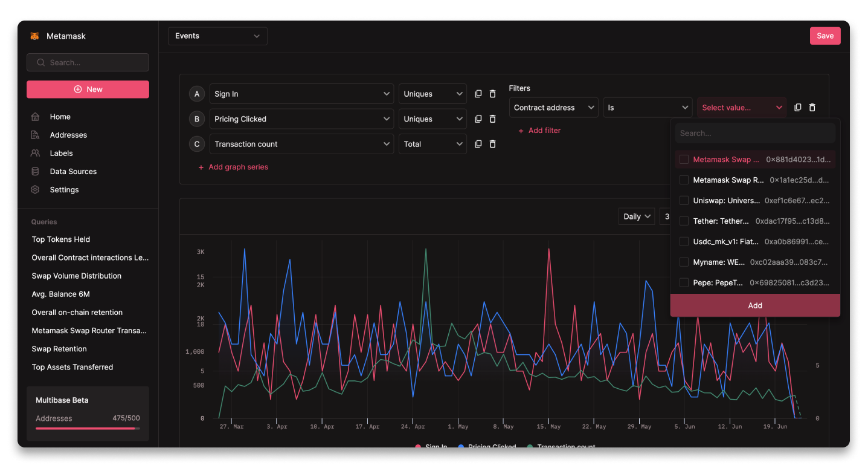Image resolution: width=868 pixels, height=468 pixels.
Task: Check the Metamask Swap 0x881d4023 checkbox
Action: coord(684,160)
